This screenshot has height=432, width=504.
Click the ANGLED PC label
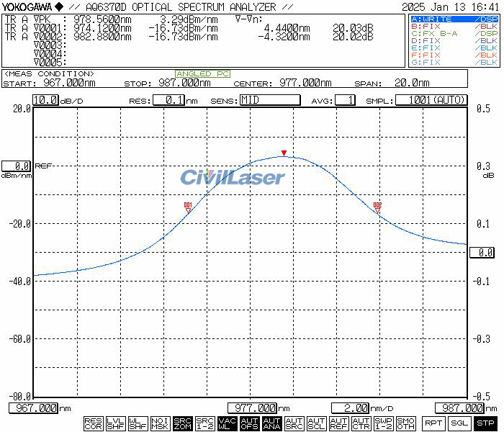pyautogui.click(x=203, y=74)
